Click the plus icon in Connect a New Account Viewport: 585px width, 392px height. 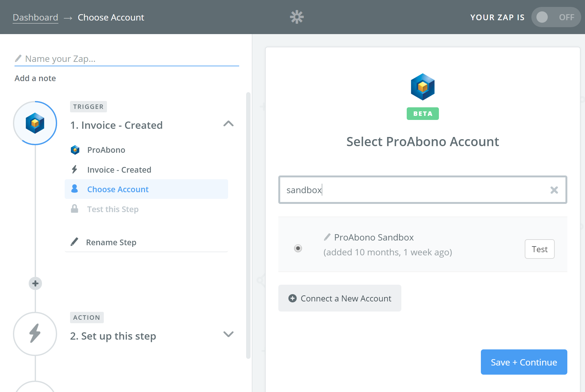tap(292, 298)
